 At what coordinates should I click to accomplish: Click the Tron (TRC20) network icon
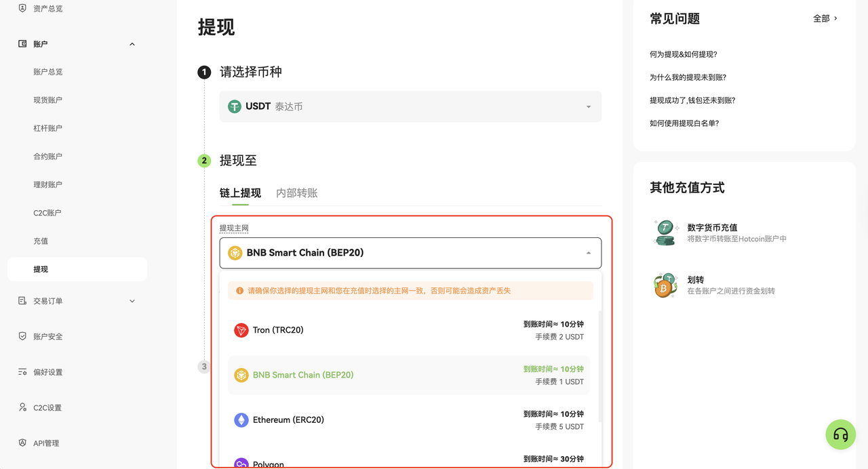pos(241,330)
